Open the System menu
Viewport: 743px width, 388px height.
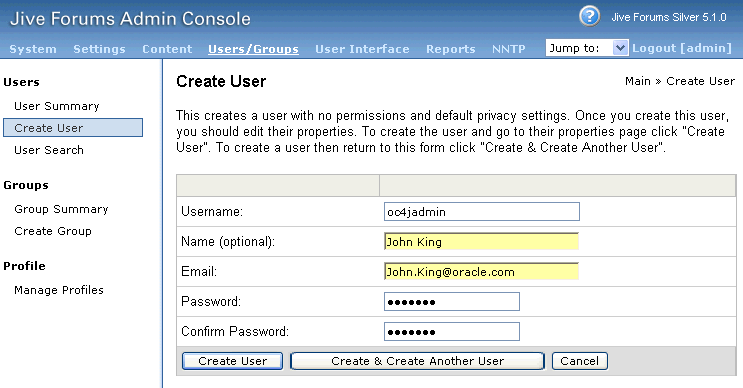33,49
